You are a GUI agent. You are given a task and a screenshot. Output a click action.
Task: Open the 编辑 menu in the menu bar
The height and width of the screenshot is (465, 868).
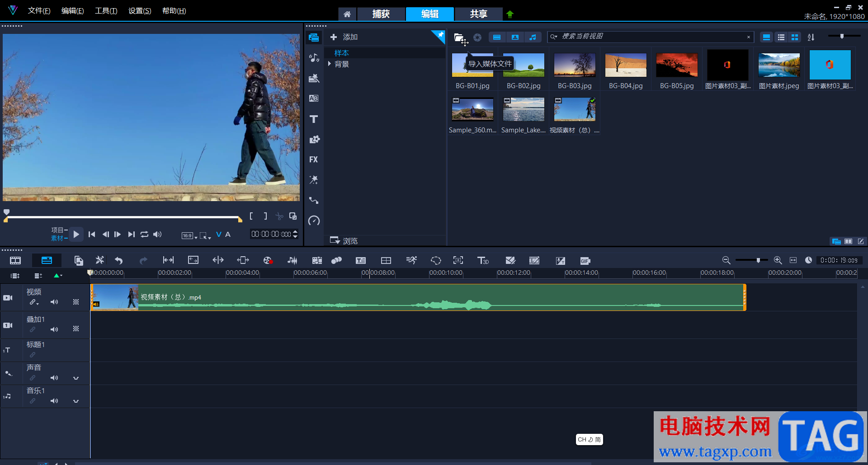click(72, 11)
